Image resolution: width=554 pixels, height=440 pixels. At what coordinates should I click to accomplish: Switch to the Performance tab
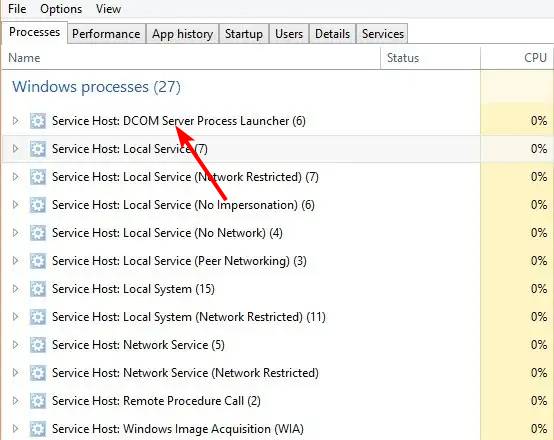coord(106,34)
